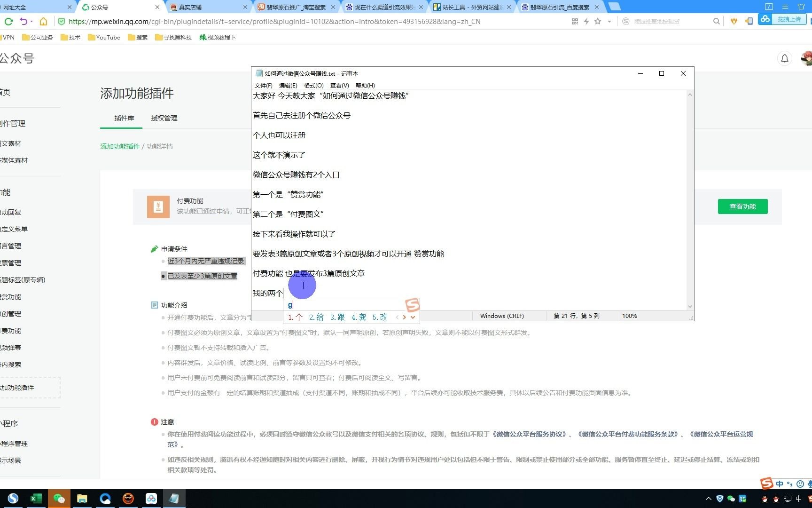This screenshot has height=508, width=812.
Task: Click the QR code icon in address bar
Action: tap(575, 21)
